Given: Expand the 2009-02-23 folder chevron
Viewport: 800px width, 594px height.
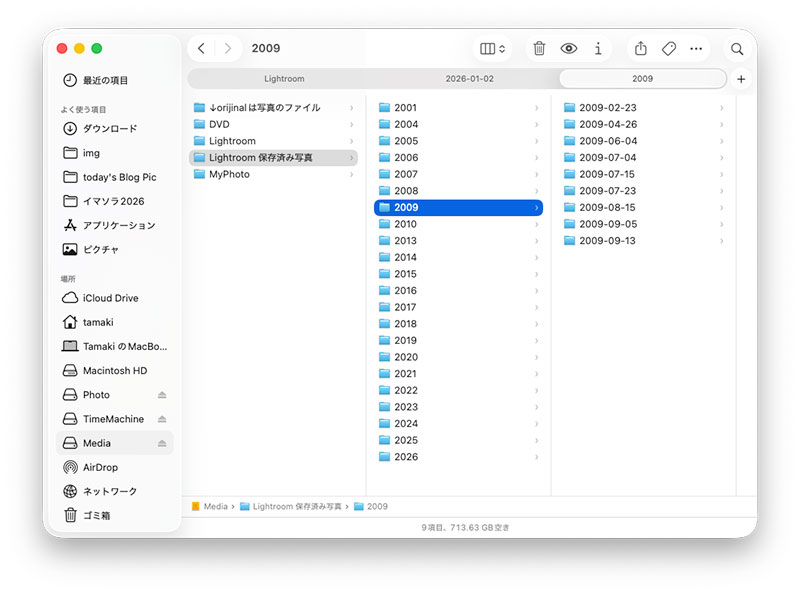Looking at the screenshot, I should pos(721,108).
